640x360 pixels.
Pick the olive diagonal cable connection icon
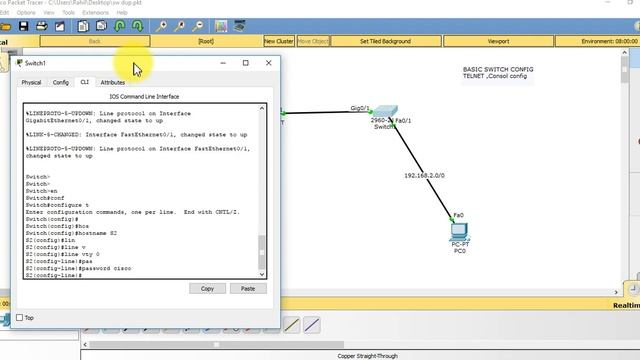(x=292, y=325)
